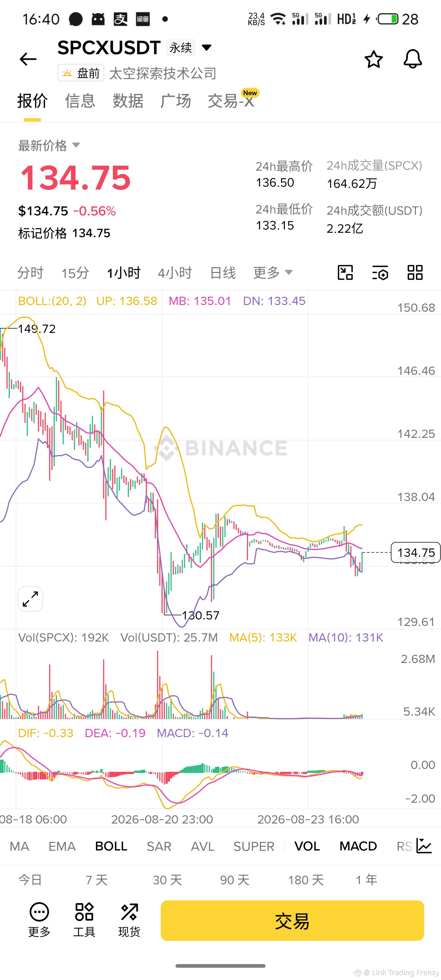Screen dimensions: 441x980
Task: Select the 180 天 range
Action: coord(306,880)
